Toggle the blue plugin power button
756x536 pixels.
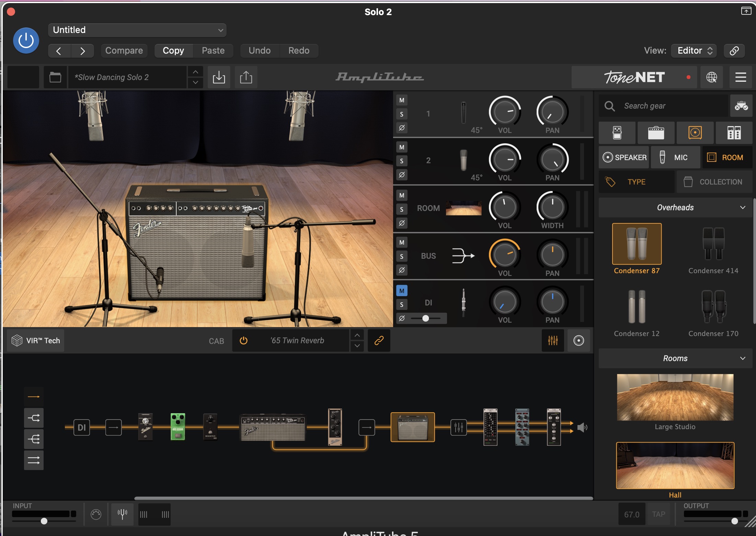26,41
